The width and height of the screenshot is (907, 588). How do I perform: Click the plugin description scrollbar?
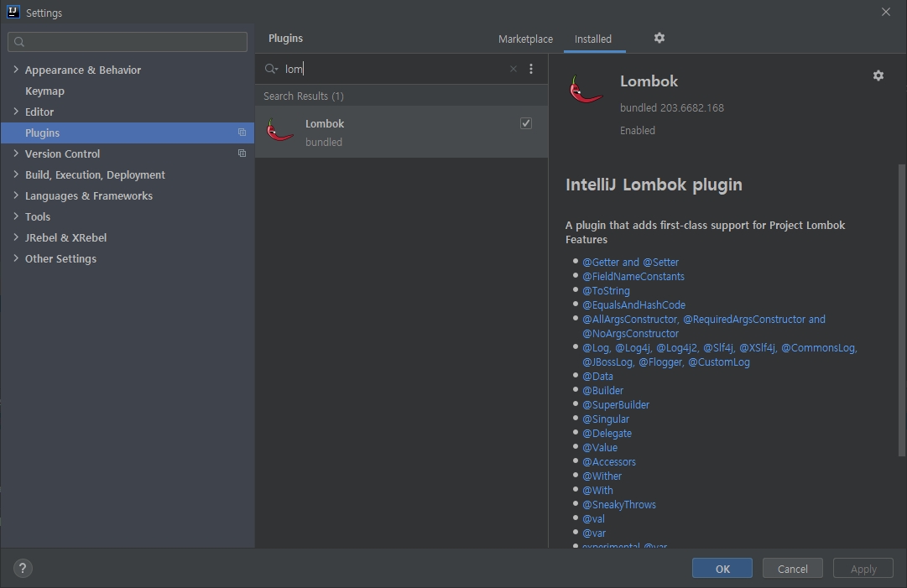(902, 310)
